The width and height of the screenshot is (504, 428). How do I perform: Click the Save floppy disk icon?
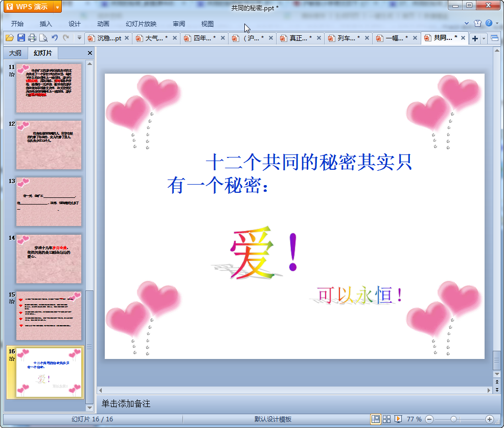(x=21, y=38)
